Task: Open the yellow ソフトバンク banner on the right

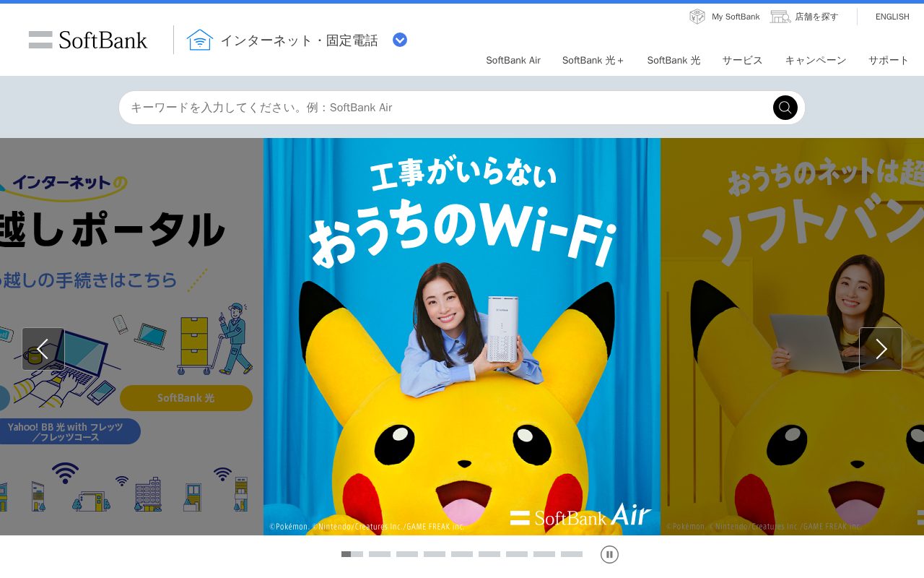Action: click(792, 337)
